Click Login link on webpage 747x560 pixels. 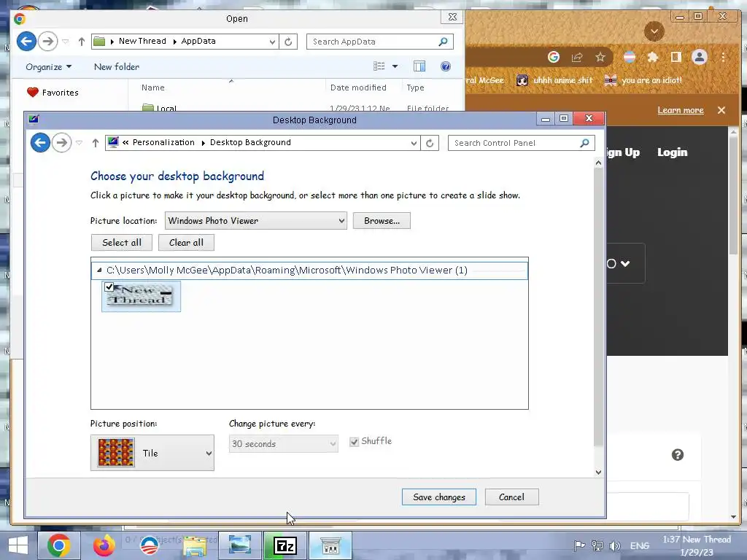coord(672,152)
